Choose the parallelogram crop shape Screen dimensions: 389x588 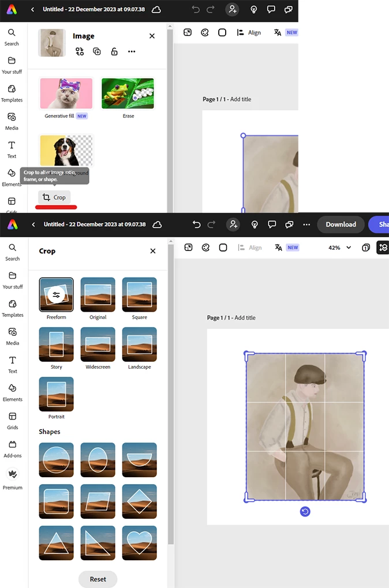98,501
